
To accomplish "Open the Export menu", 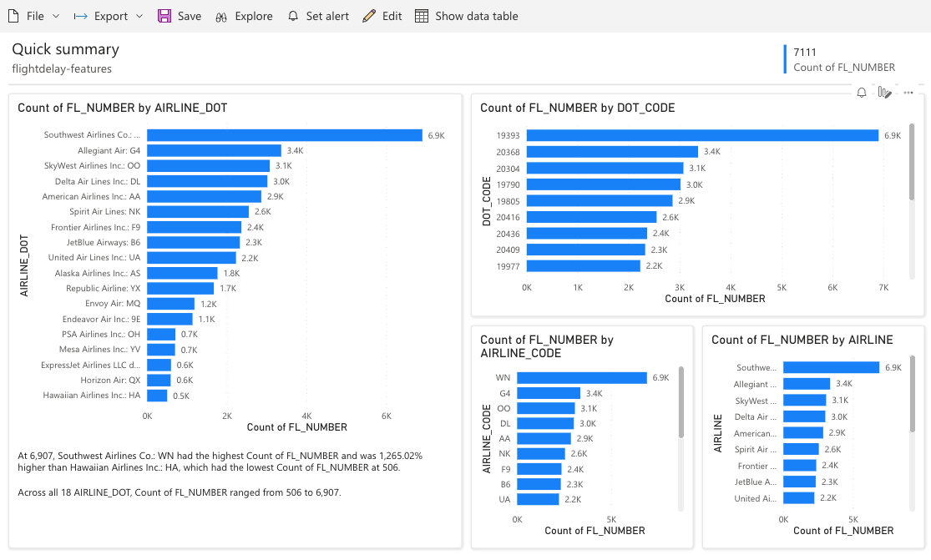I will (x=110, y=16).
